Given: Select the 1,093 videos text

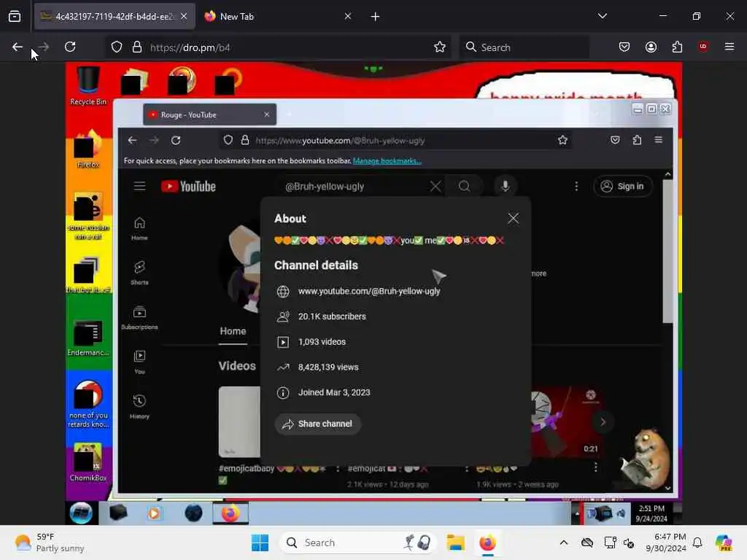Looking at the screenshot, I should pyautogui.click(x=322, y=341).
